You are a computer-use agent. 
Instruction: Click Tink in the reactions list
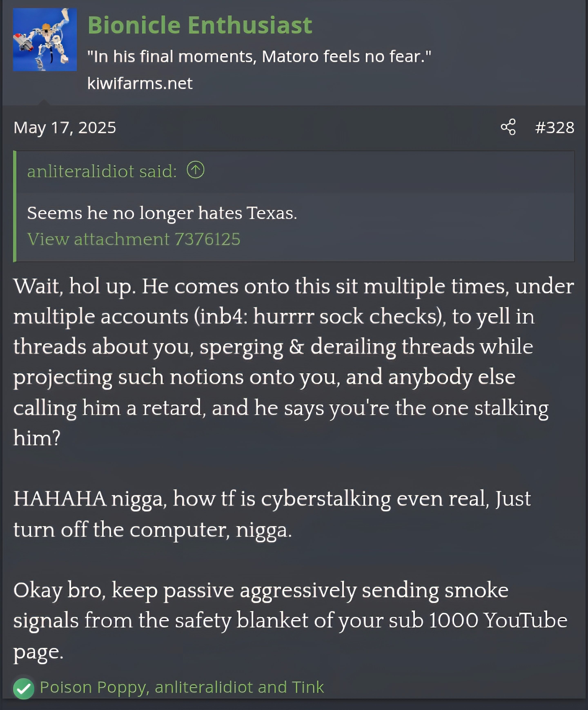(x=307, y=687)
